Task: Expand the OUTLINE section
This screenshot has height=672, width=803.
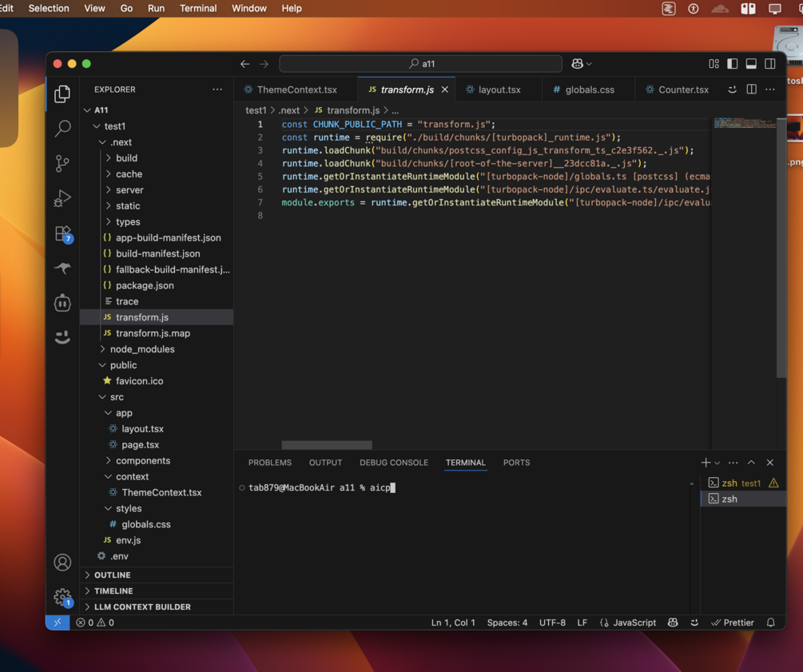Action: [157, 575]
